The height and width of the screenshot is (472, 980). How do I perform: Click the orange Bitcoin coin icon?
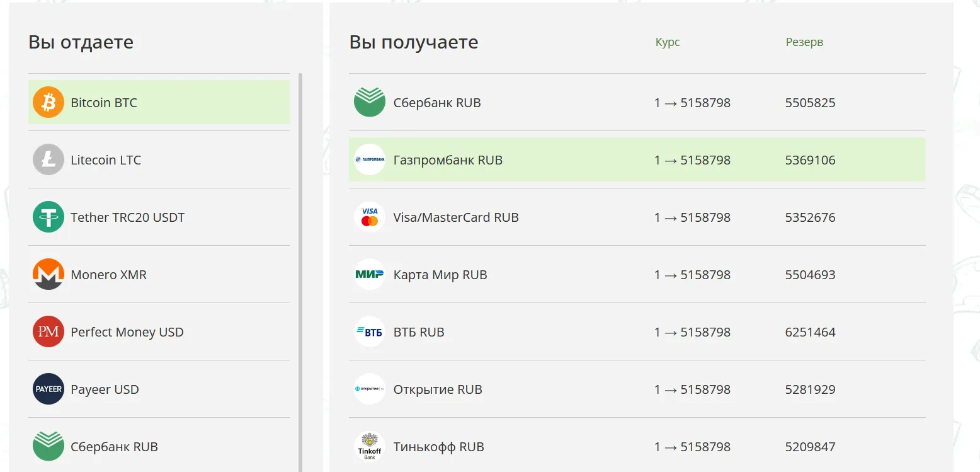click(48, 102)
